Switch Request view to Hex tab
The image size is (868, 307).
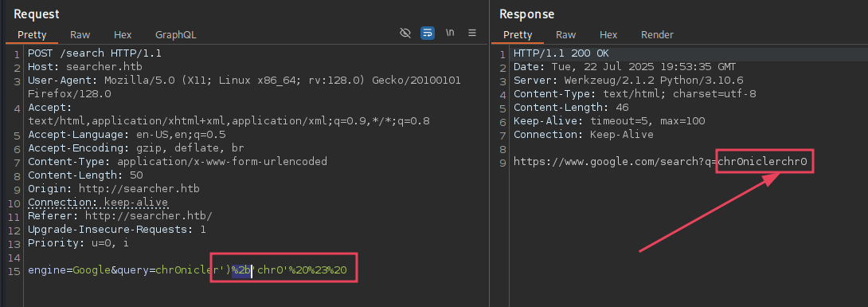[123, 35]
